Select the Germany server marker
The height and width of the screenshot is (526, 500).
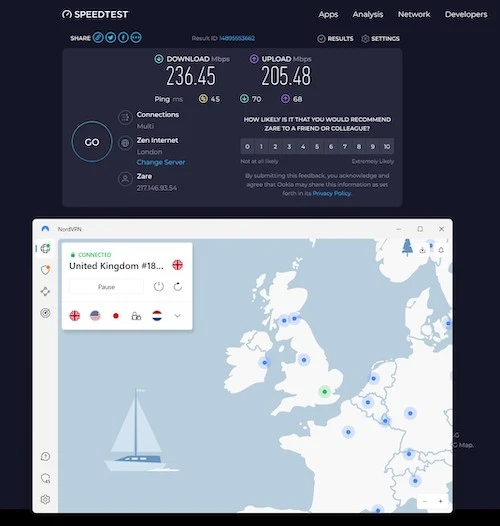click(410, 413)
